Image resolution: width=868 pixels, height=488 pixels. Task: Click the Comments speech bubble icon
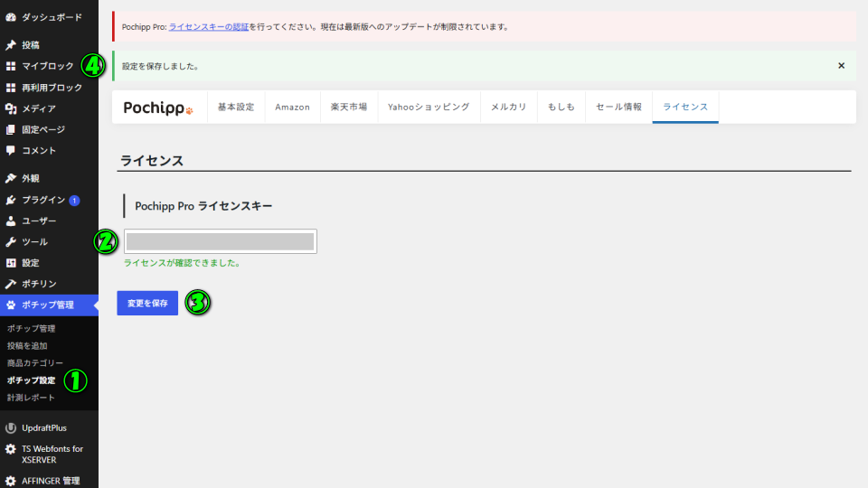tap(11, 151)
